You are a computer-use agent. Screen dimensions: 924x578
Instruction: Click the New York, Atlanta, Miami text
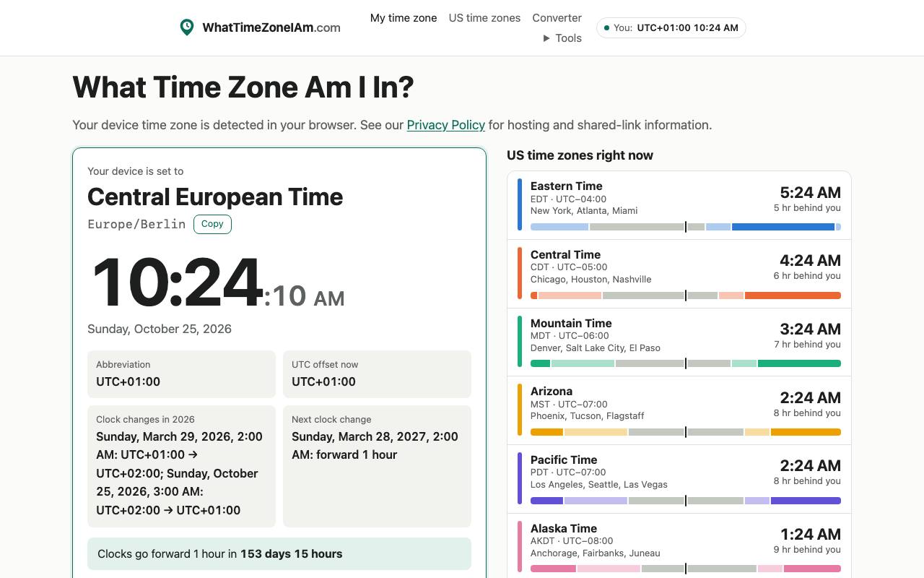(x=584, y=211)
